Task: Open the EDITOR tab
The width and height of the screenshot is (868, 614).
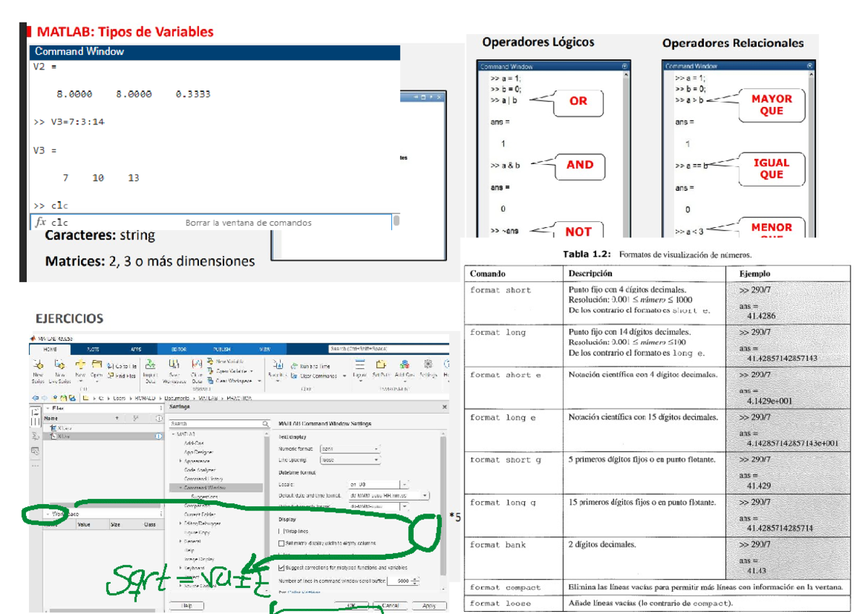Action: click(179, 349)
